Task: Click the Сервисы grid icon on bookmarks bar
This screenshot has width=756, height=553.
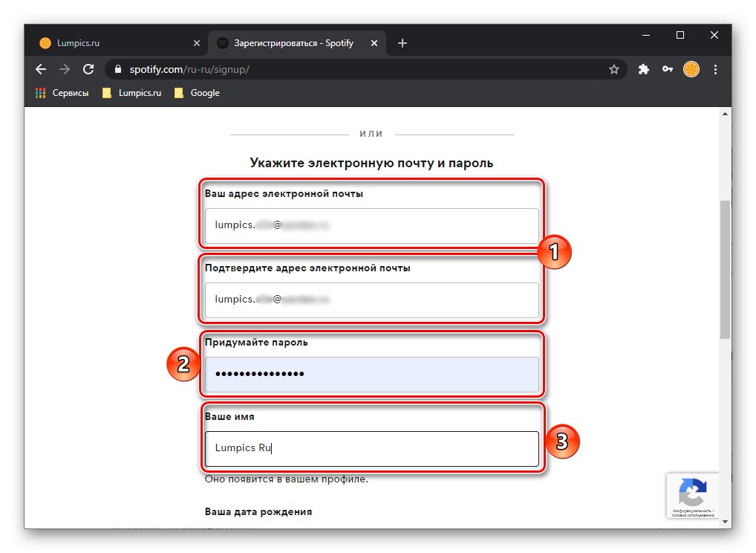Action: [x=39, y=92]
